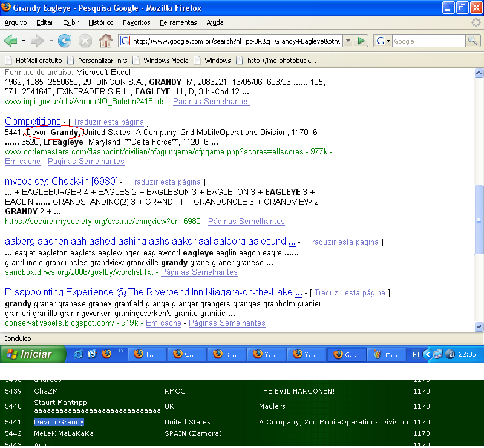Click the Forward arrow button
Screen dimensions: 484x448
pos(38,41)
